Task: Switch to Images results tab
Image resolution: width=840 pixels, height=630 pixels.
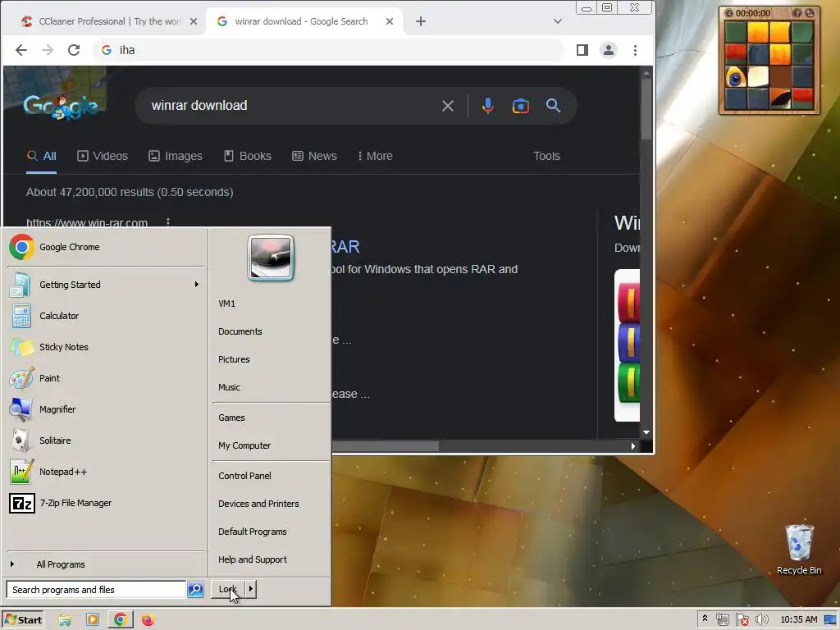Action: point(176,156)
